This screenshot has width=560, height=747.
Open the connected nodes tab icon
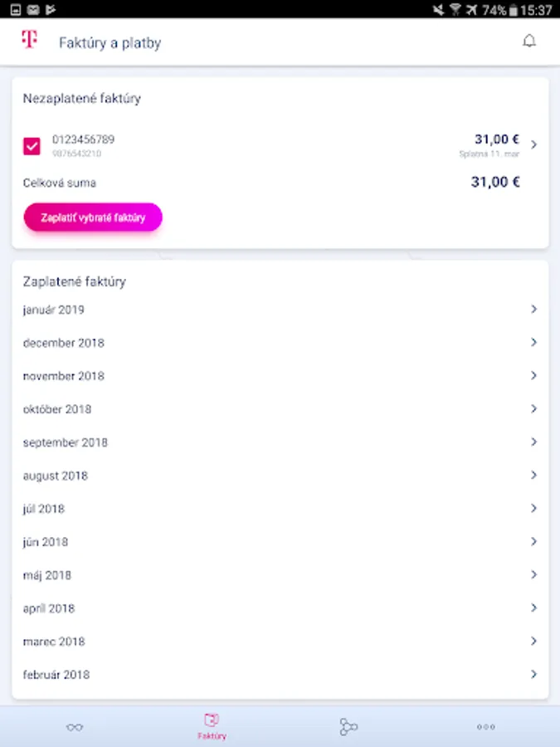(348, 727)
